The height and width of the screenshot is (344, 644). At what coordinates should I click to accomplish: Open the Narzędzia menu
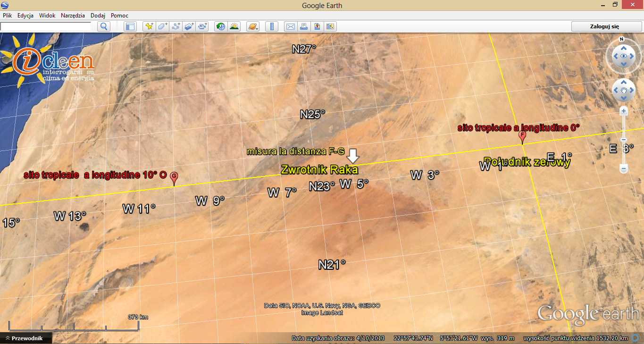(x=73, y=16)
